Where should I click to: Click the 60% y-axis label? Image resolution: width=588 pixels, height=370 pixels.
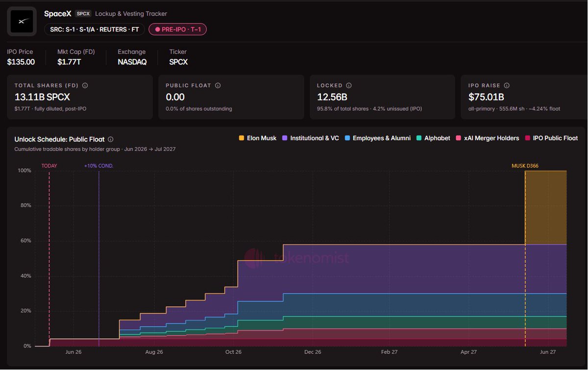click(x=25, y=241)
